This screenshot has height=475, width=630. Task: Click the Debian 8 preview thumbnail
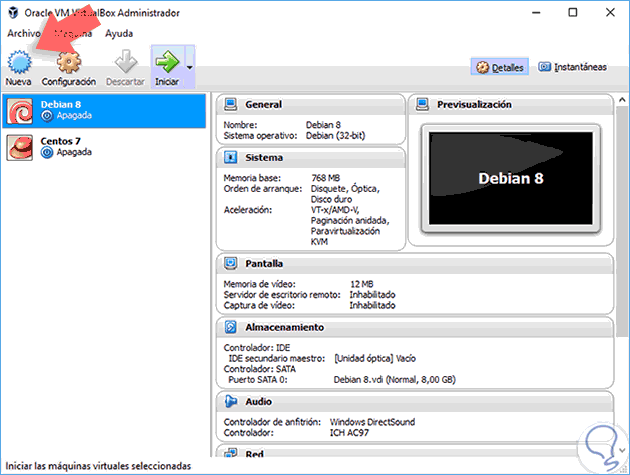point(511,178)
